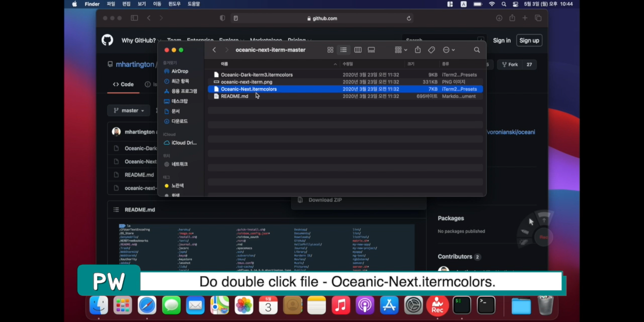Click Fork button on GitHub
Image resolution: width=644 pixels, height=322 pixels.
click(x=509, y=64)
